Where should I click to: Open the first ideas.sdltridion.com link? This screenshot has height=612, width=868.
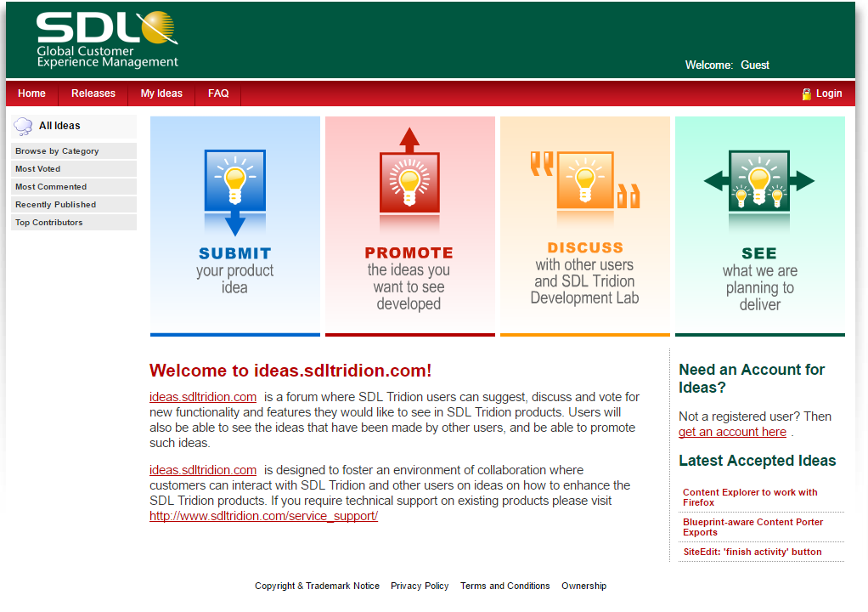coord(203,397)
